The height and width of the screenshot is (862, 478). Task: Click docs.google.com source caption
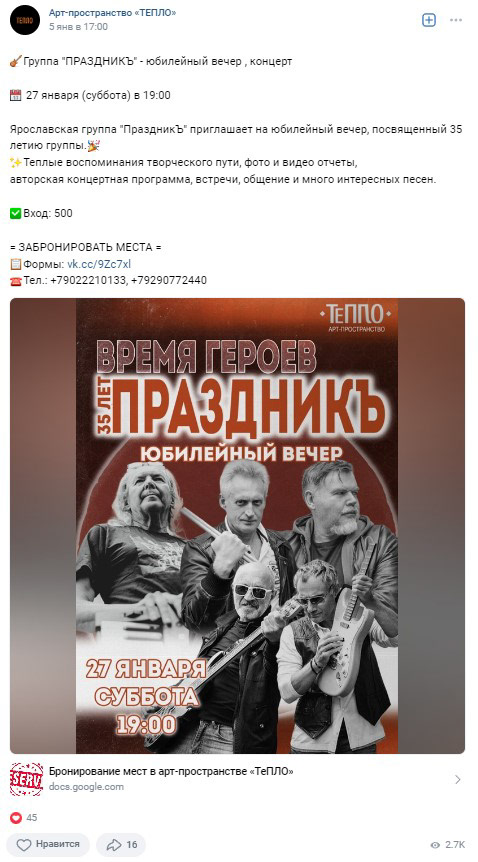pyautogui.click(x=86, y=787)
